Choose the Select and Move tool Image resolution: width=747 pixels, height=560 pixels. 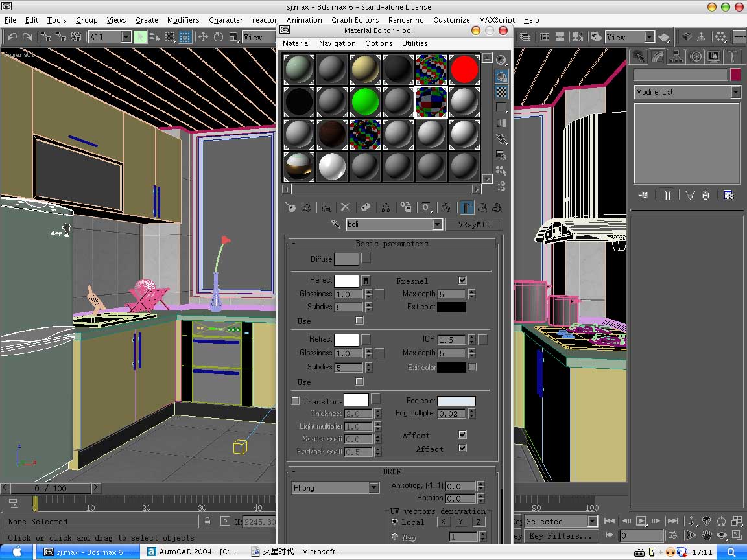203,37
